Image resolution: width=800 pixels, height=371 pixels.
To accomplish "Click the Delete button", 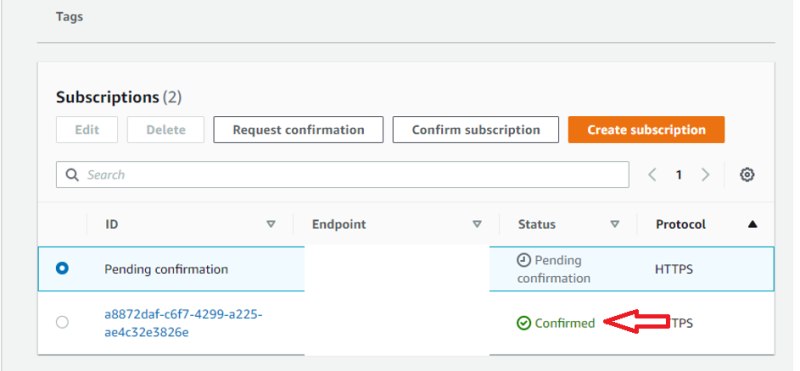I will [x=166, y=130].
